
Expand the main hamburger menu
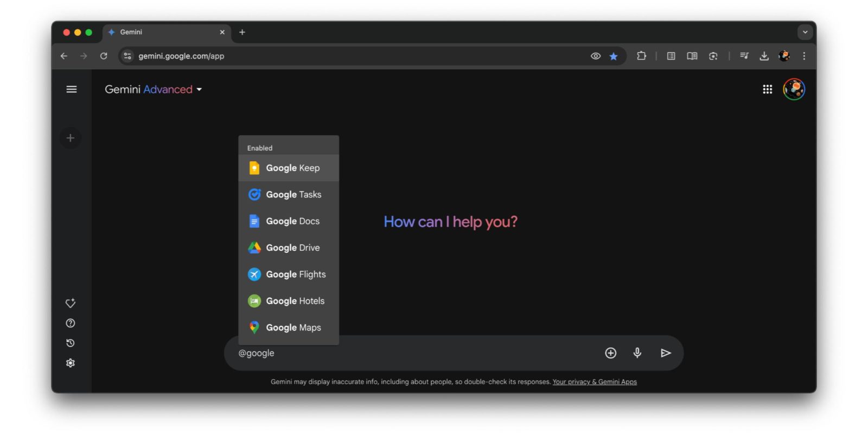[72, 90]
